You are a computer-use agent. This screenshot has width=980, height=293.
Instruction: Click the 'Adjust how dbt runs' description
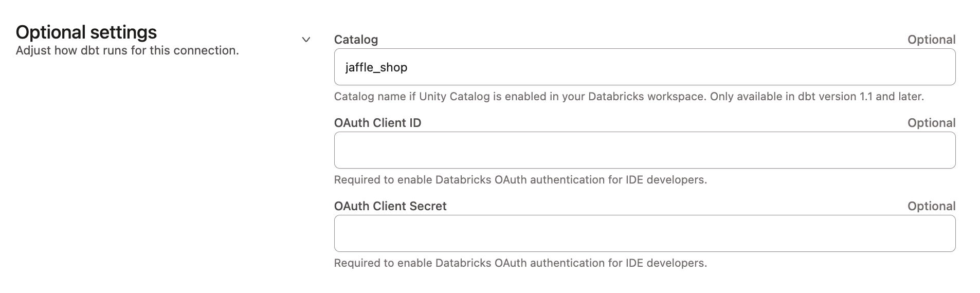127,51
